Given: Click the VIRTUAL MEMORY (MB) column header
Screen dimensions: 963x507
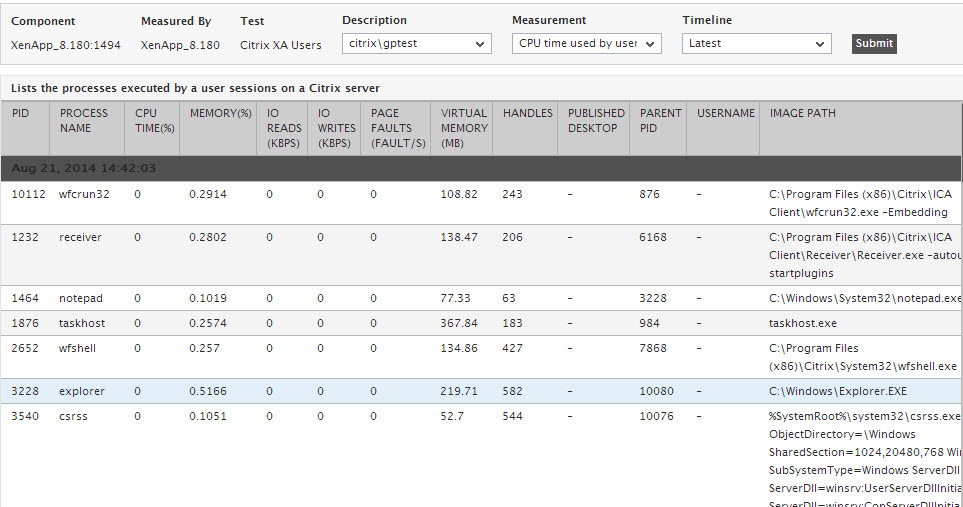Looking at the screenshot, I should [x=464, y=128].
